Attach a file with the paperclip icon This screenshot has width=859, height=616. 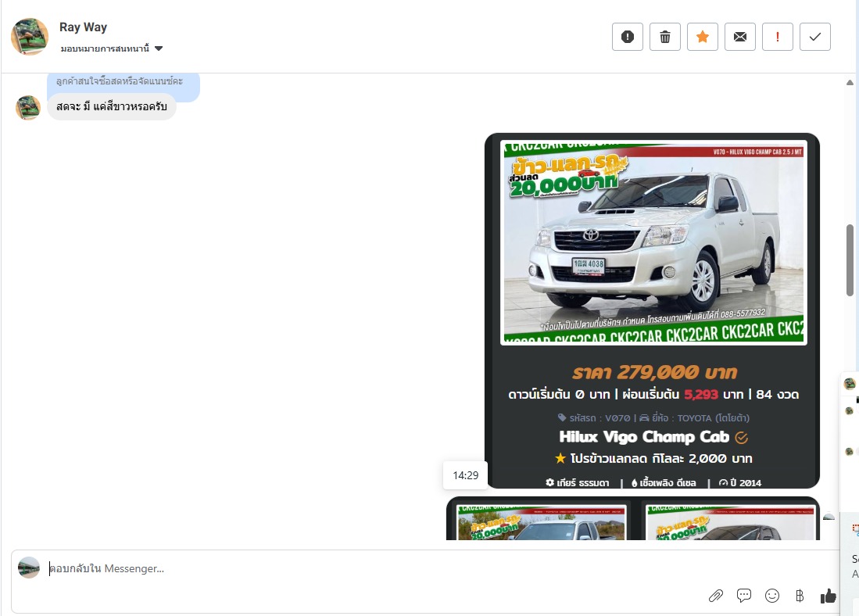coord(715,596)
